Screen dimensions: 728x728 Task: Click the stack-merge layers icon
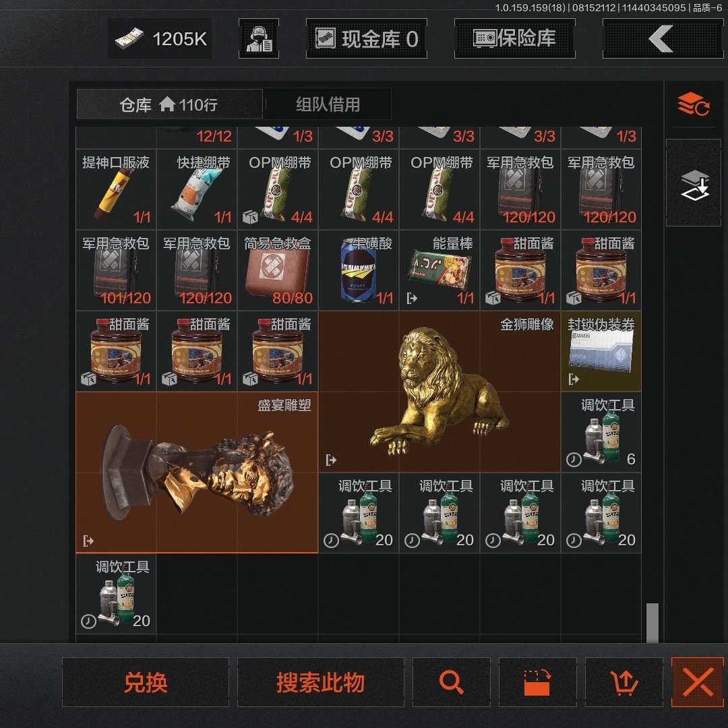693,184
